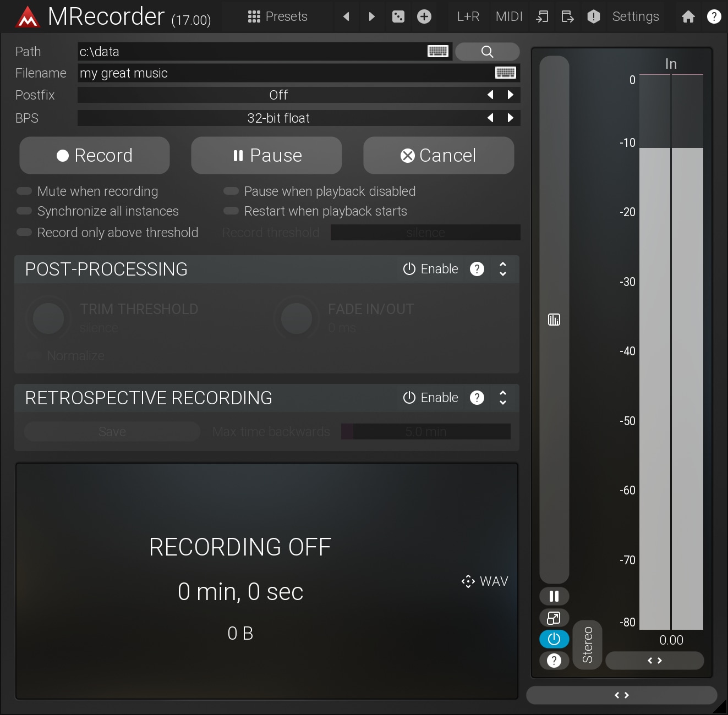728x715 pixels.
Task: Click the Cancel button
Action: [438, 156]
